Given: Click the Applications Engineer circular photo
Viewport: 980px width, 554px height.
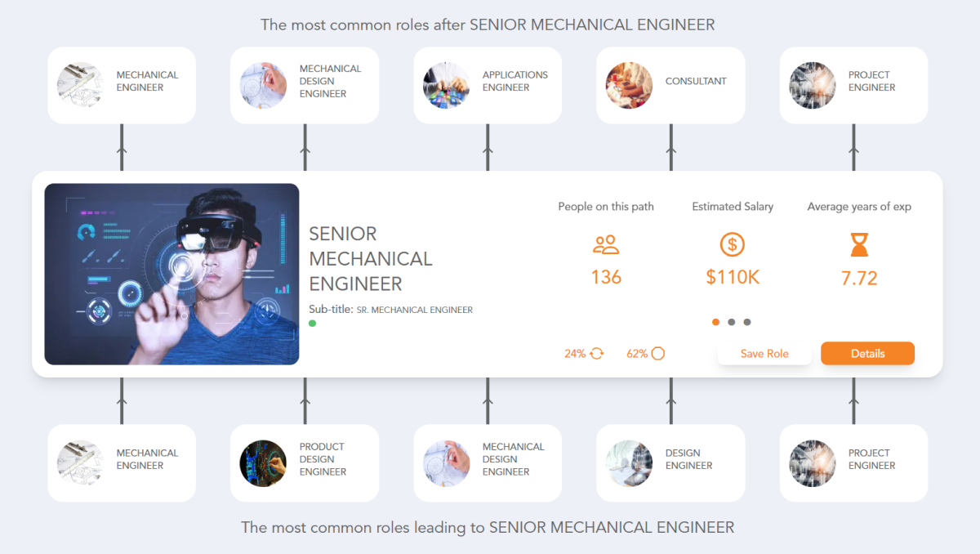Looking at the screenshot, I should pos(446,85).
